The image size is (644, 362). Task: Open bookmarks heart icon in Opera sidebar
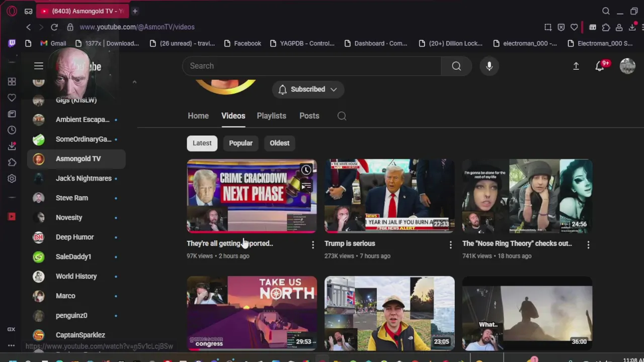coord(12,98)
